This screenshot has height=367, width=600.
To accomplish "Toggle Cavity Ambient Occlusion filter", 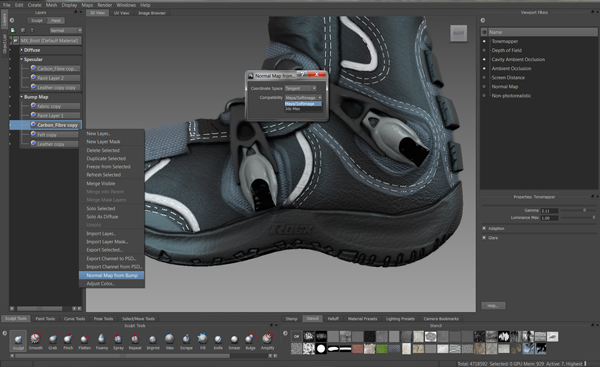I will (x=484, y=59).
